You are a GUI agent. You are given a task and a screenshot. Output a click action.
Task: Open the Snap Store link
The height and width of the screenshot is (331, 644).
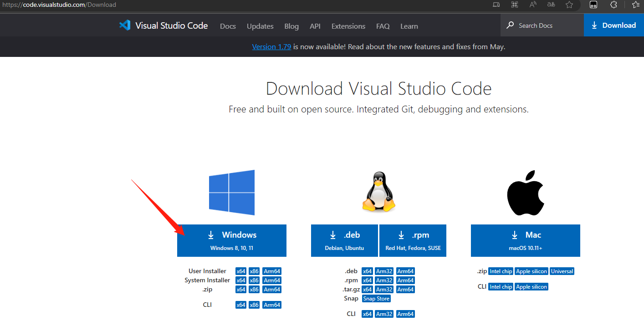pos(376,299)
